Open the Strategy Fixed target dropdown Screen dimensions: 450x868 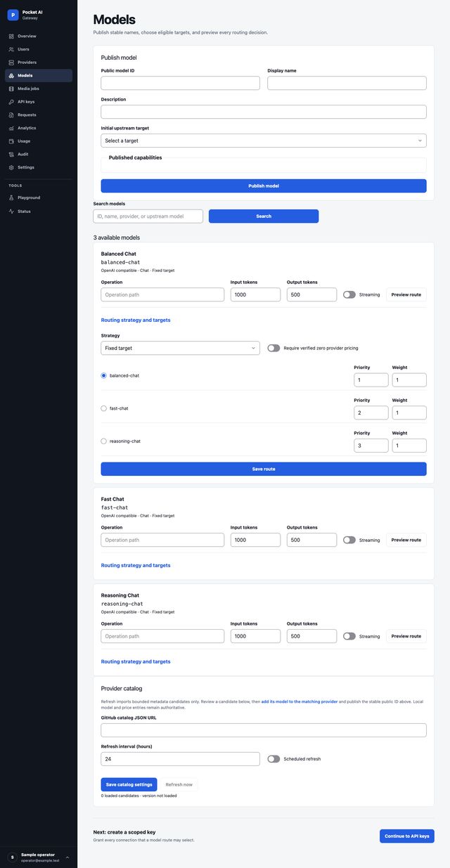[181, 348]
